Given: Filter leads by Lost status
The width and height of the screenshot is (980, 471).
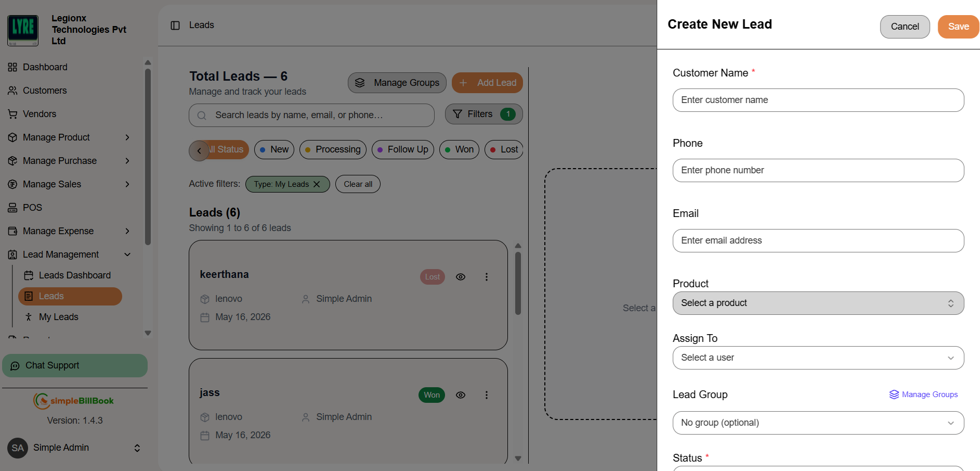Looking at the screenshot, I should point(504,149).
